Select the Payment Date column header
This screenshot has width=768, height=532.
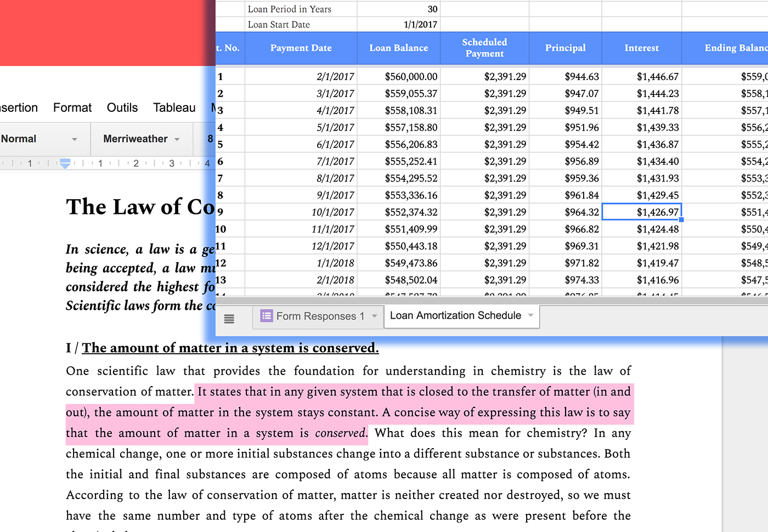tap(301, 48)
